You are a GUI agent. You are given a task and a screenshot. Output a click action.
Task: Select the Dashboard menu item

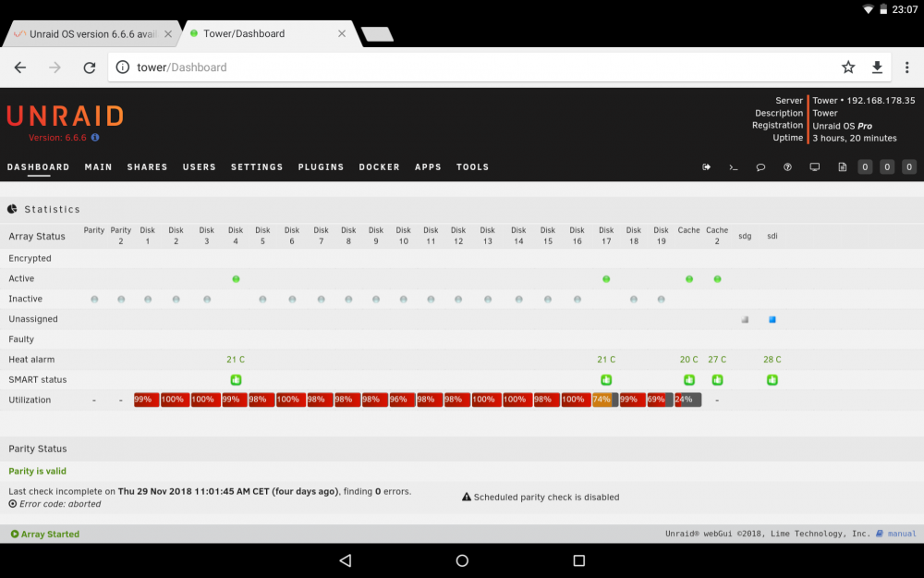click(x=38, y=166)
